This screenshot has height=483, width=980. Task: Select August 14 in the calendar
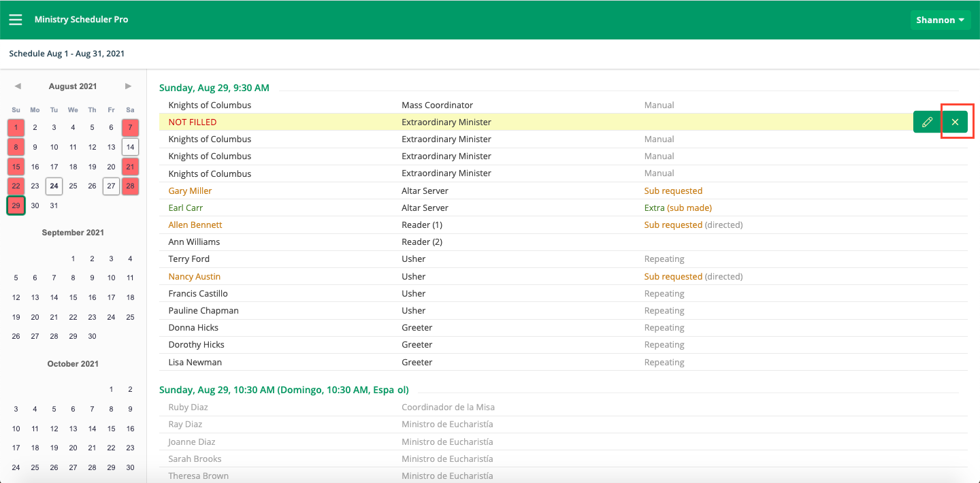point(130,147)
